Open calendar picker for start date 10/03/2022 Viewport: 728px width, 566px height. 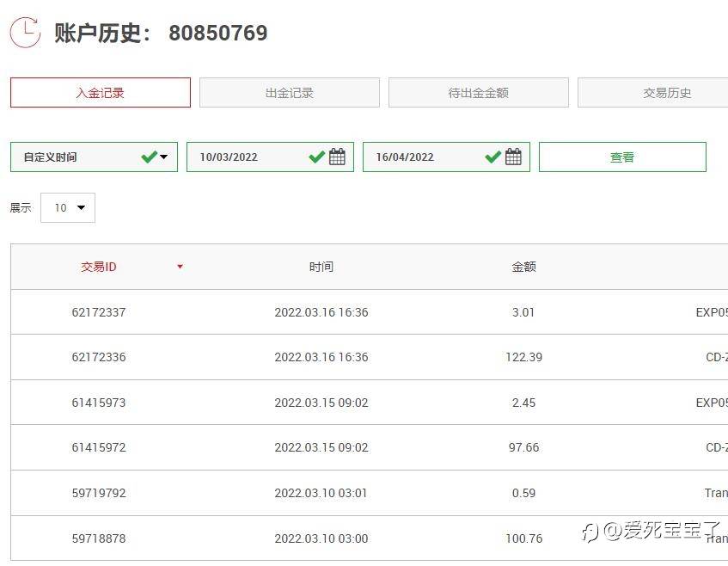(337, 157)
